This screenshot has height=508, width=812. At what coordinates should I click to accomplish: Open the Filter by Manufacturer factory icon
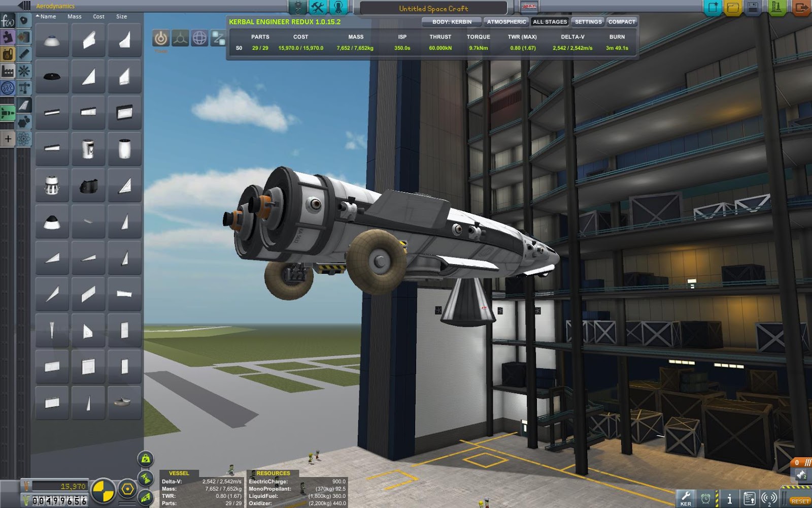point(8,71)
